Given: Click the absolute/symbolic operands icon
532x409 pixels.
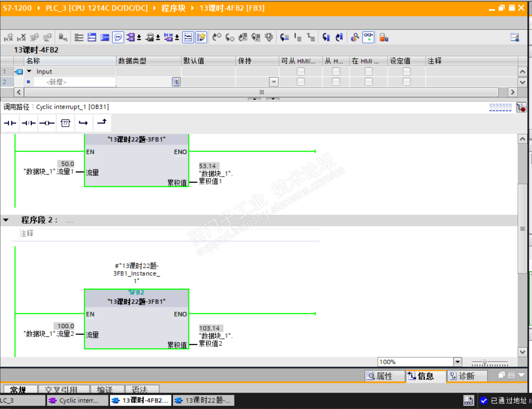Looking at the screenshot, I should [x=131, y=38].
